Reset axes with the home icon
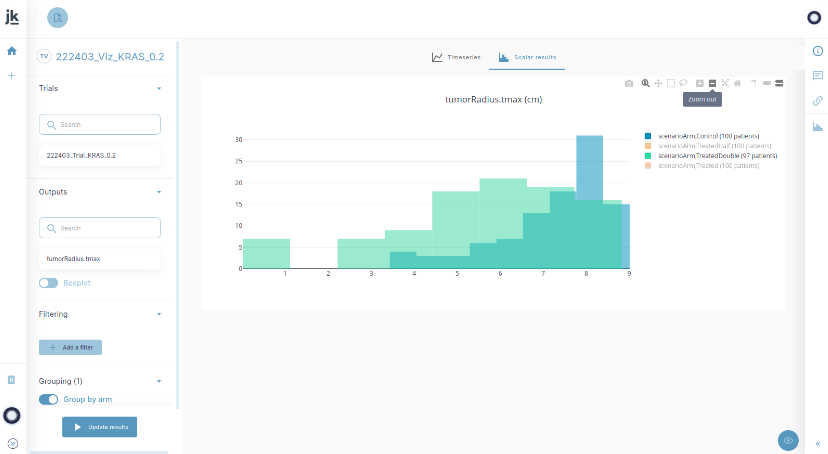 (x=738, y=83)
